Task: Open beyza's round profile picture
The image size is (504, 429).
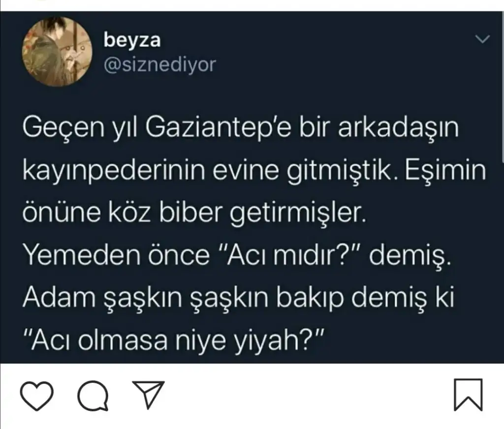Action: coord(57,52)
